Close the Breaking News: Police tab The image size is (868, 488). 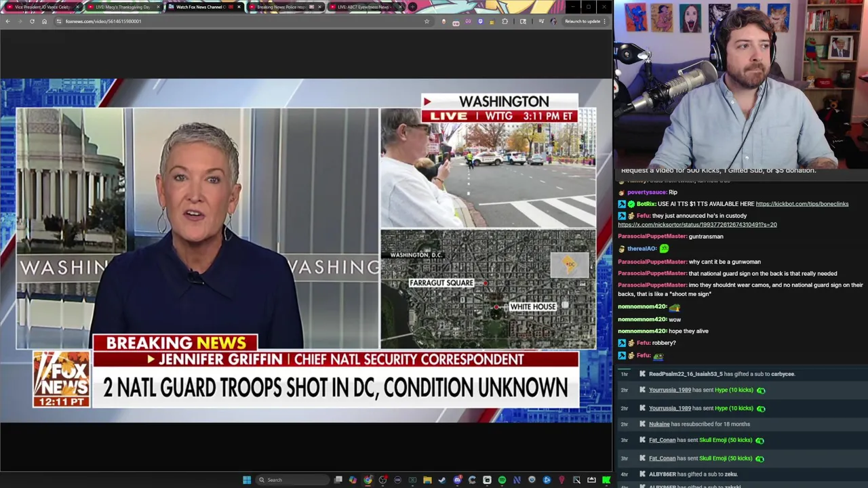pyautogui.click(x=320, y=7)
